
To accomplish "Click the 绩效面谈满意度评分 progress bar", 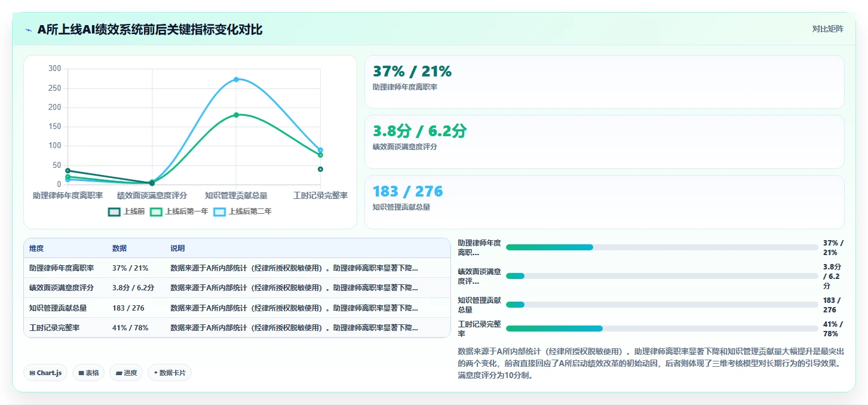I will [x=662, y=276].
